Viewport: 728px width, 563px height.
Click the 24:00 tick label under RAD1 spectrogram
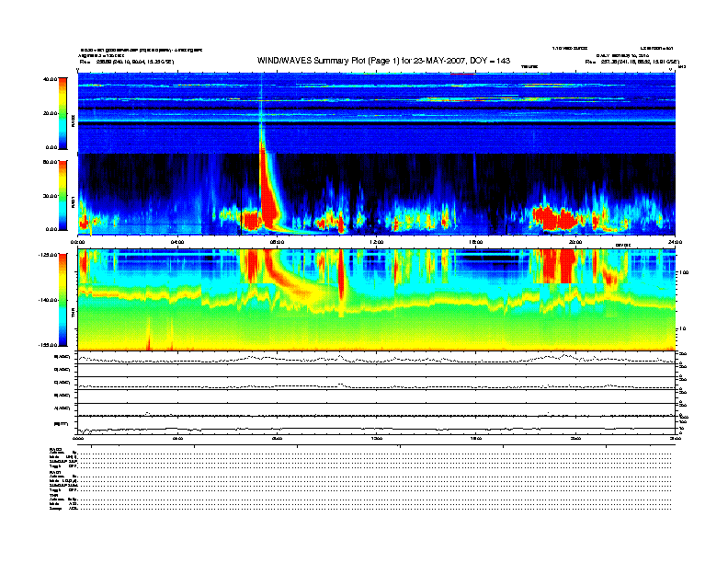[x=675, y=242]
